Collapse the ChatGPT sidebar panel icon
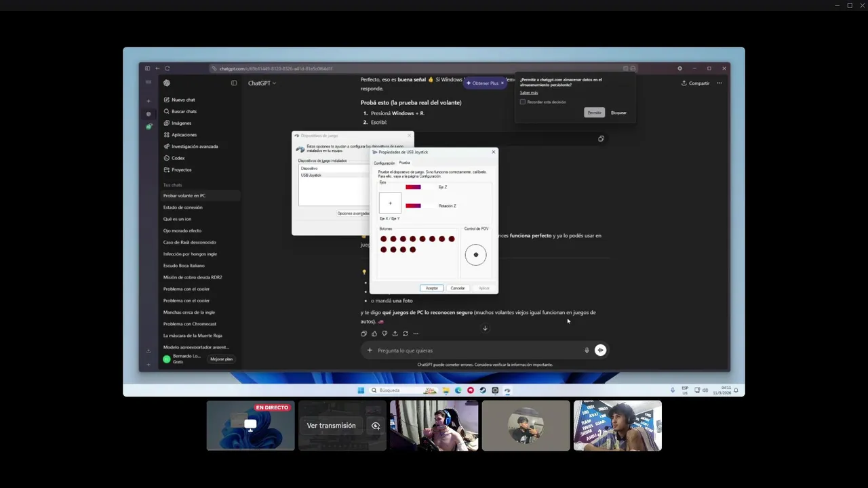 click(234, 83)
